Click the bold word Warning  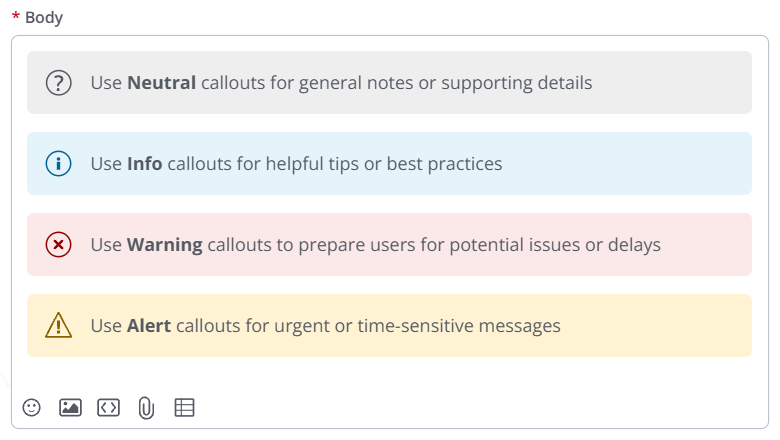click(x=165, y=245)
